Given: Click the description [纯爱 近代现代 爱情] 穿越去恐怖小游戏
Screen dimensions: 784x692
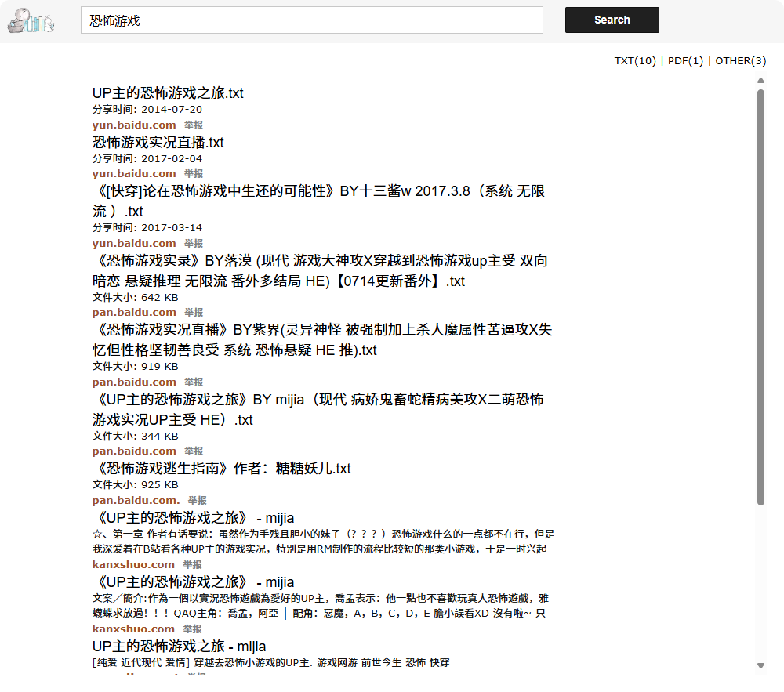Looking at the screenshot, I should point(271,662).
